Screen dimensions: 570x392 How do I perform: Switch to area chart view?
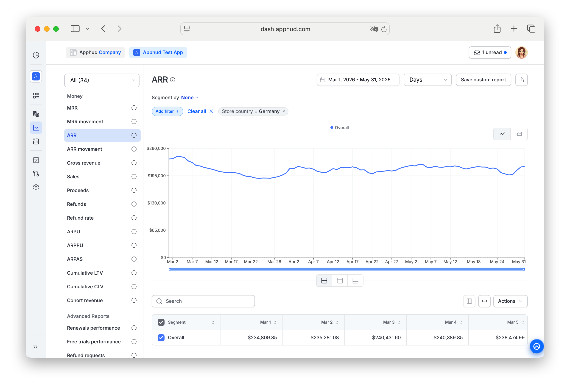pos(519,134)
